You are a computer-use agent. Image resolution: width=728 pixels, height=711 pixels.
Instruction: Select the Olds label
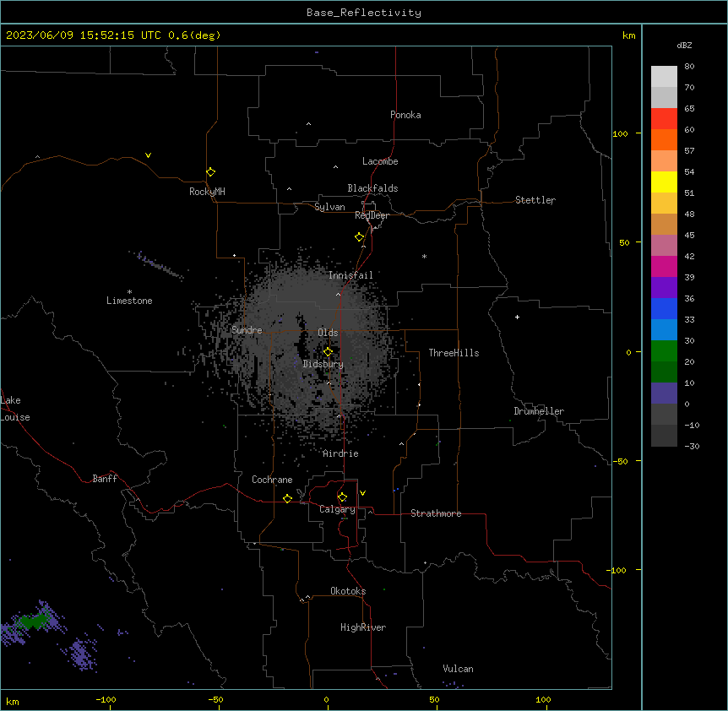click(328, 333)
